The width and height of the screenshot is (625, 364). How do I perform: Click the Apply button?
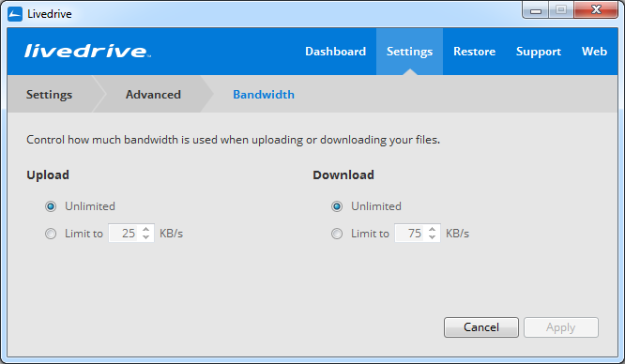[x=561, y=327]
